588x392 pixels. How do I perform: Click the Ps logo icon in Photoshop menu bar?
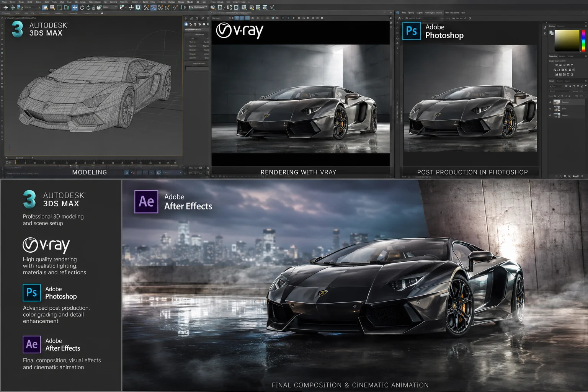point(397,13)
